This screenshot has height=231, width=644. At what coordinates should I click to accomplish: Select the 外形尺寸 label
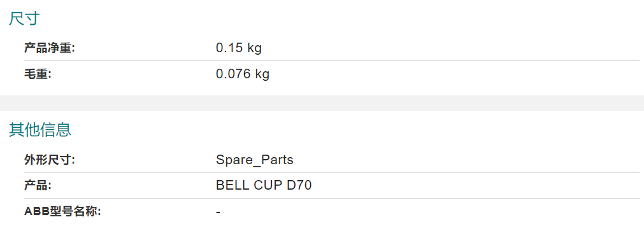[49, 160]
